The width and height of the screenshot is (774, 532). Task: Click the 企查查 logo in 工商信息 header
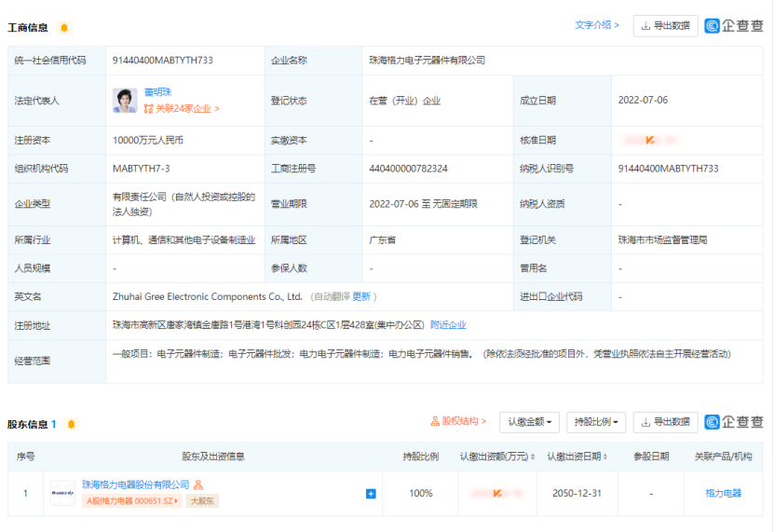click(733, 26)
